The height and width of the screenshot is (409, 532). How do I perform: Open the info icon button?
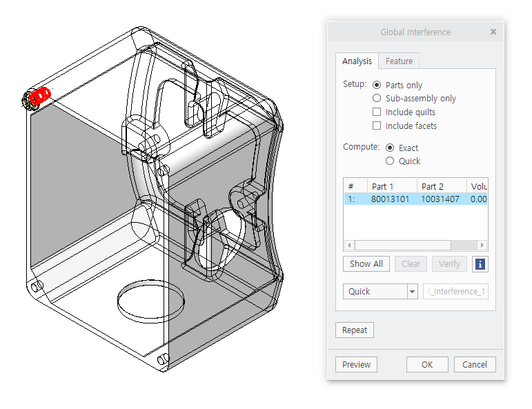pyautogui.click(x=480, y=264)
